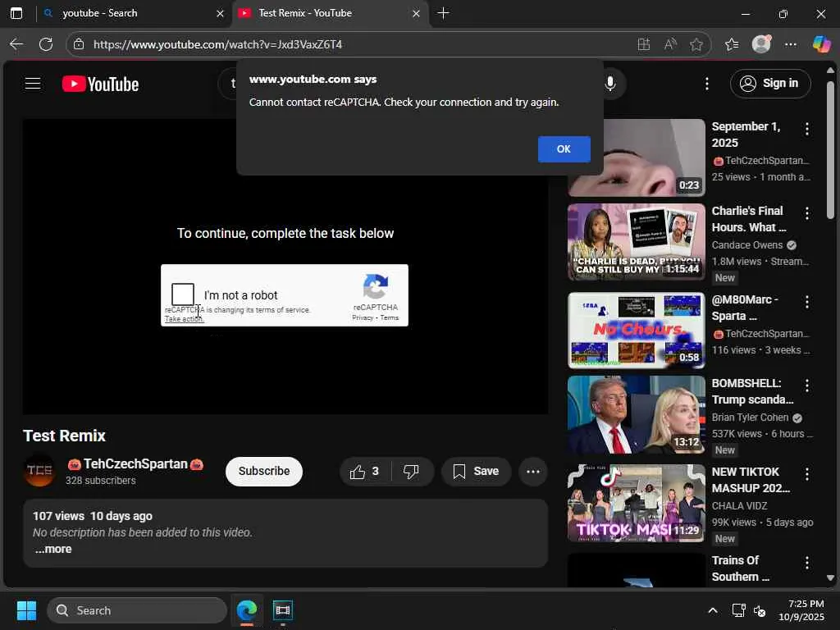Viewport: 840px width, 630px height.
Task: Open options menu for NEW TIKTOK MASHUP
Action: [806, 473]
